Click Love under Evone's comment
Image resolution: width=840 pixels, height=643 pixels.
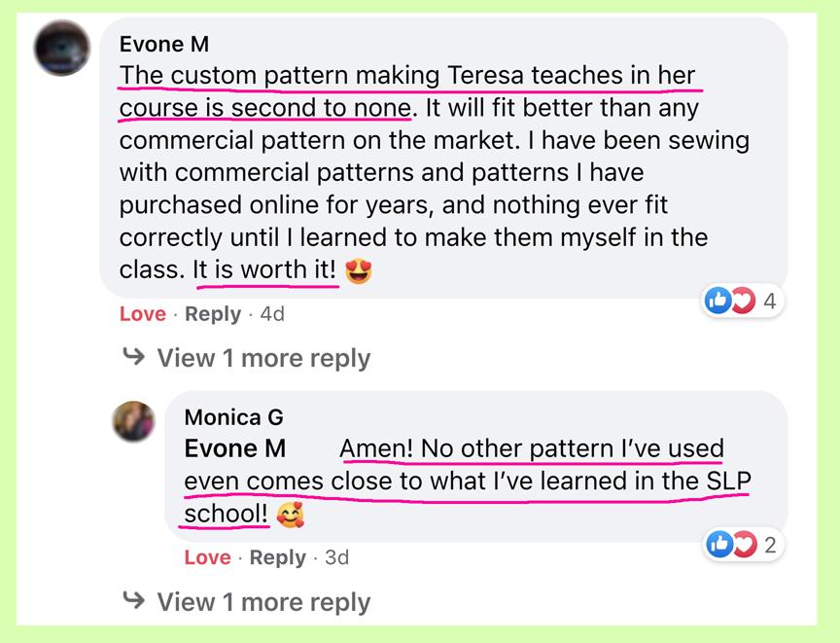pos(142,314)
